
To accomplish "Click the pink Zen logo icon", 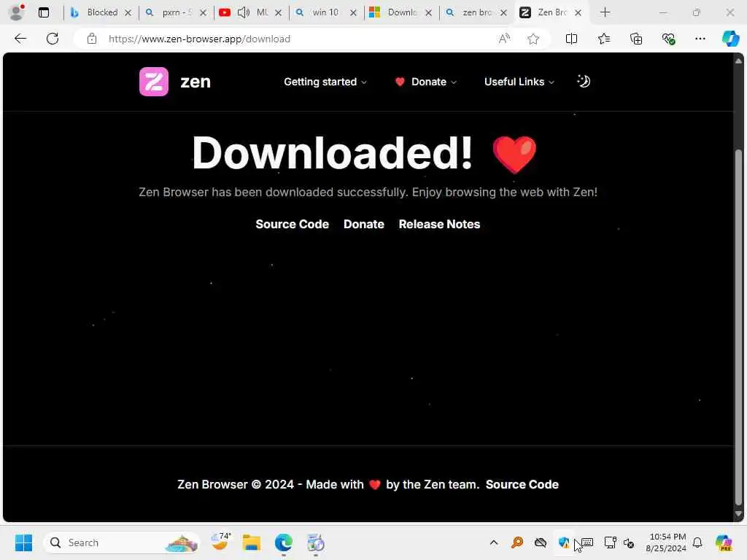I will (153, 82).
